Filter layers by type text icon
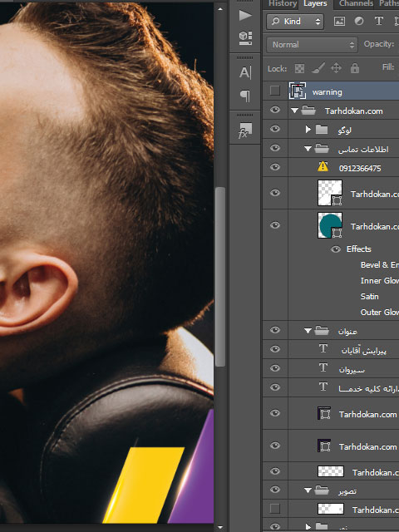Screen dimensions: 399x532 [379, 22]
